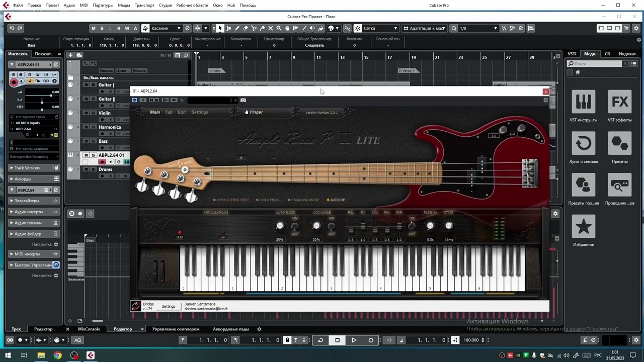Open Chrome from the Windows taskbar
The width and height of the screenshot is (644, 362).
coord(57,355)
